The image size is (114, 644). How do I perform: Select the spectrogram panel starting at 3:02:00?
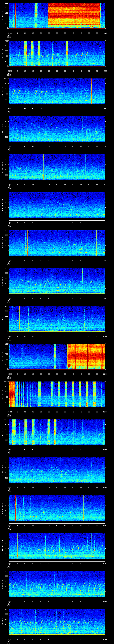coord(57,53)
